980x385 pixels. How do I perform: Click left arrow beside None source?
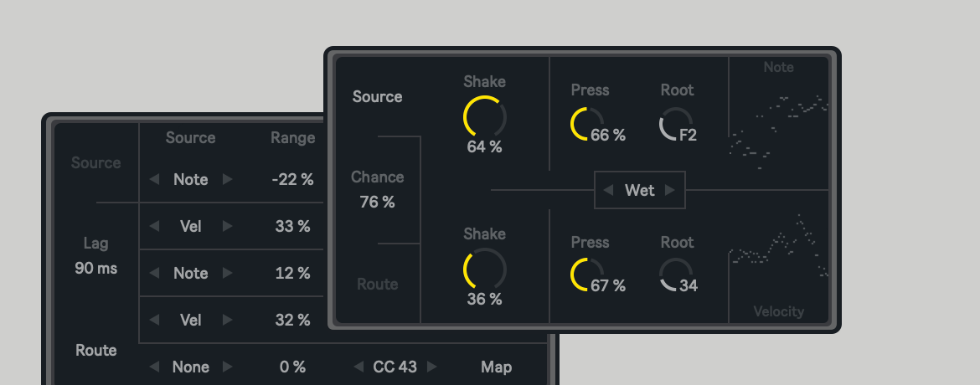(x=153, y=367)
